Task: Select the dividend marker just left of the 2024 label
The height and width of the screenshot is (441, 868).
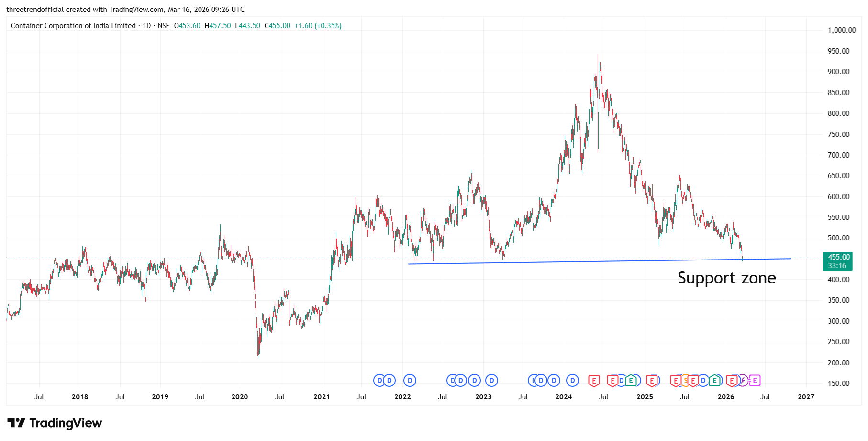Action: (554, 381)
